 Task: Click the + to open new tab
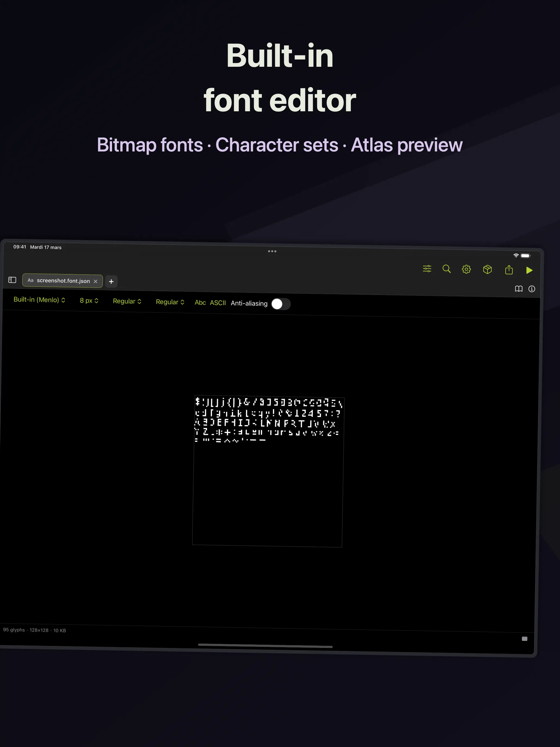(111, 282)
